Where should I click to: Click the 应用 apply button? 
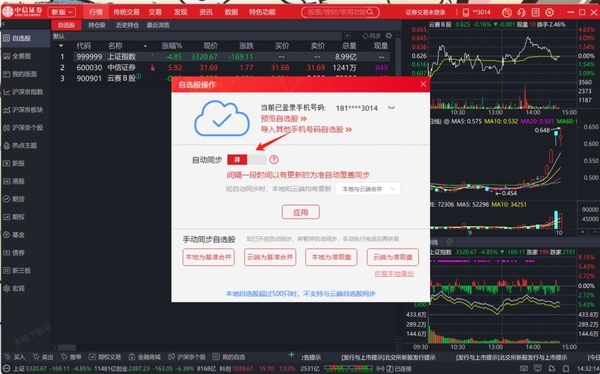(301, 212)
